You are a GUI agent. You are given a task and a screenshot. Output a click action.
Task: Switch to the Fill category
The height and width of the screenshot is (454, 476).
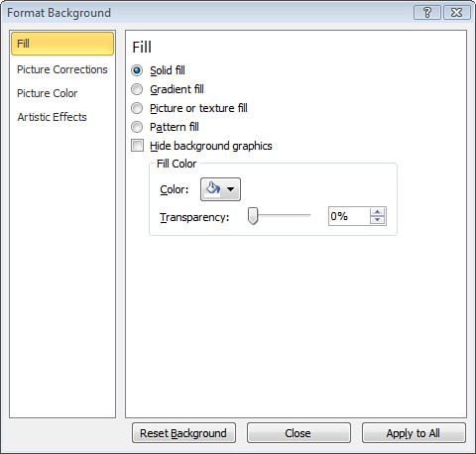[62, 44]
